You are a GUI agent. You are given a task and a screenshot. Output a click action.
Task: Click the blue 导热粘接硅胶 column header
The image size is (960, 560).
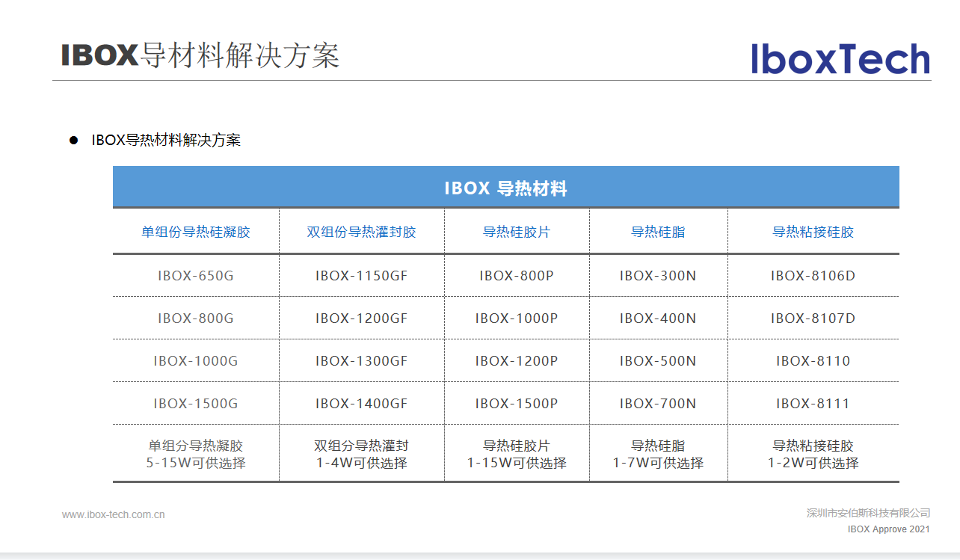(x=813, y=232)
